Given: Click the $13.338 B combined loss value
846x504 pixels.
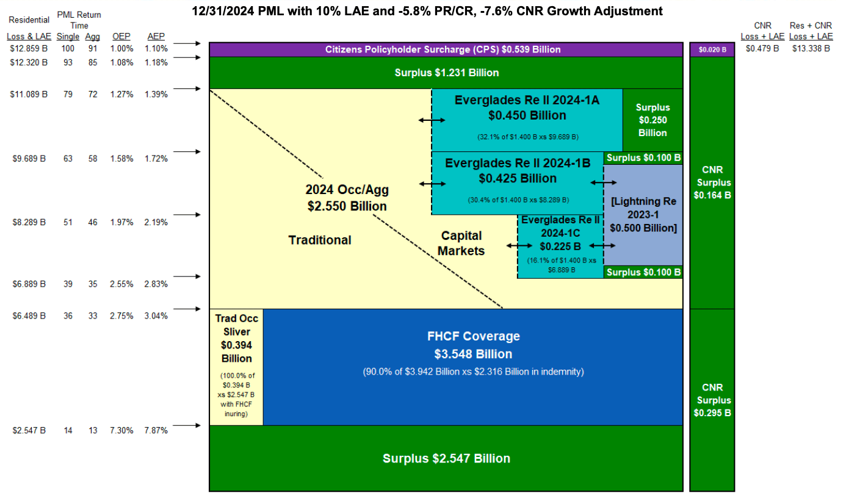Looking at the screenshot, I should click(811, 48).
